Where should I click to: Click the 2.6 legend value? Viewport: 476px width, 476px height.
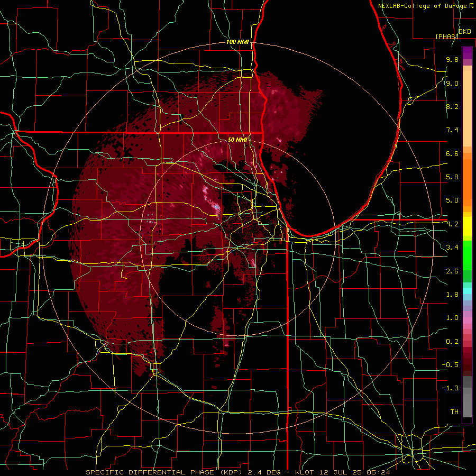pos(452,271)
